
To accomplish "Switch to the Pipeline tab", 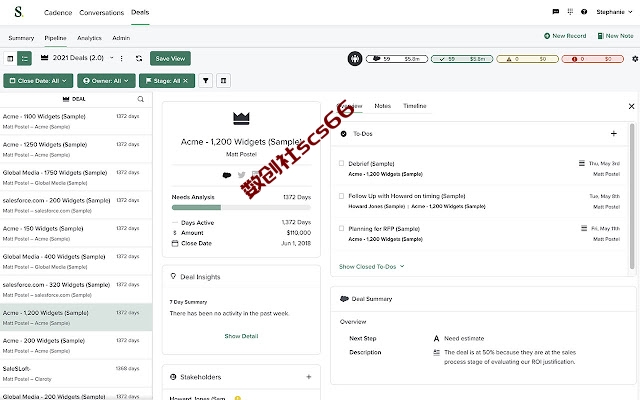I will click(x=56, y=38).
